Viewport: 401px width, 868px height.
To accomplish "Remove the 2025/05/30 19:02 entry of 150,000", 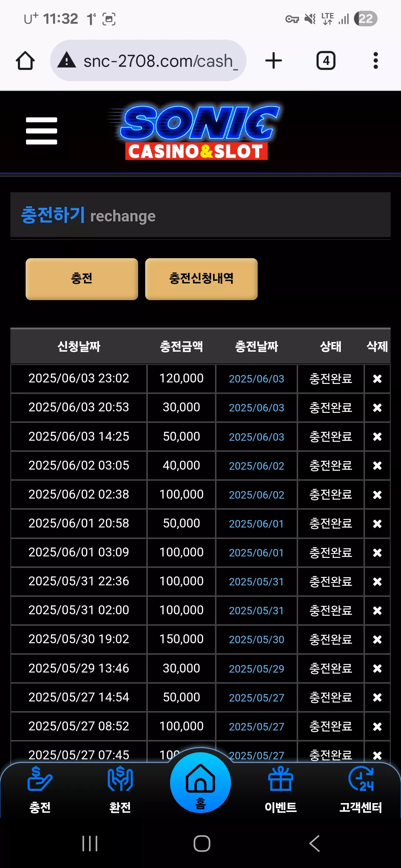I will coord(377,640).
